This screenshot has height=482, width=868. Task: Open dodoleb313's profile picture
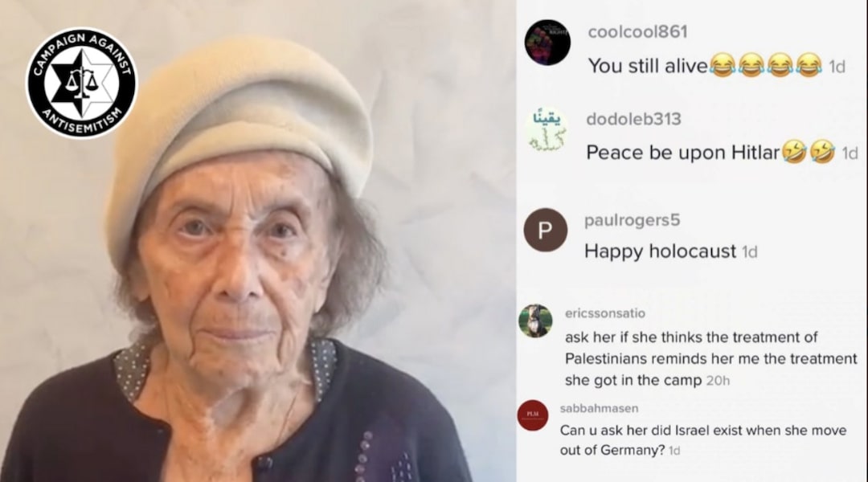pos(547,131)
